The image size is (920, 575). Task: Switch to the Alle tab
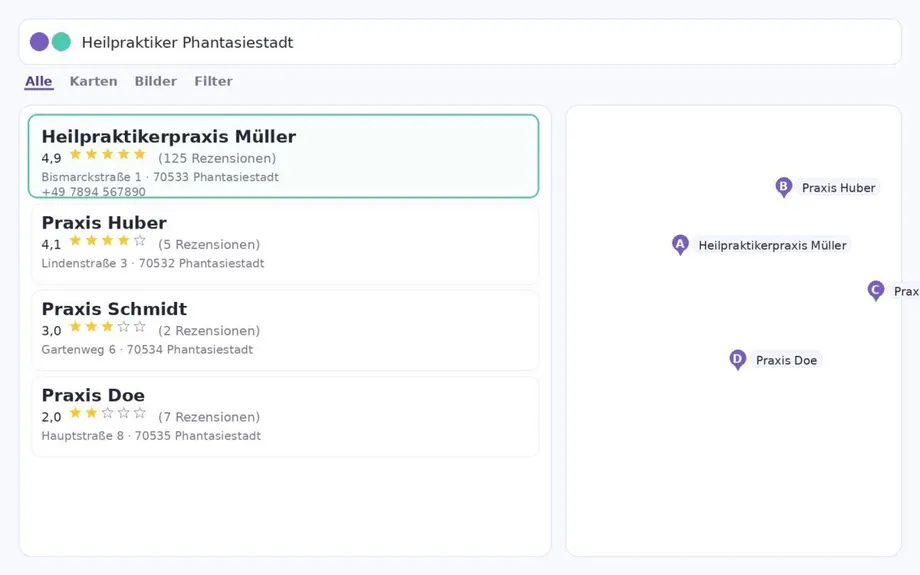(x=39, y=81)
